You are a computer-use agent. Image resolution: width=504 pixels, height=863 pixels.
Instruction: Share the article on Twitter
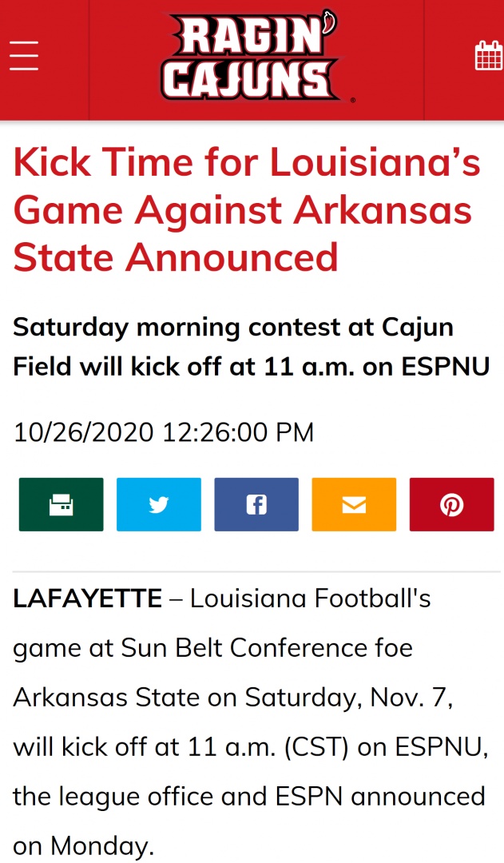[159, 504]
